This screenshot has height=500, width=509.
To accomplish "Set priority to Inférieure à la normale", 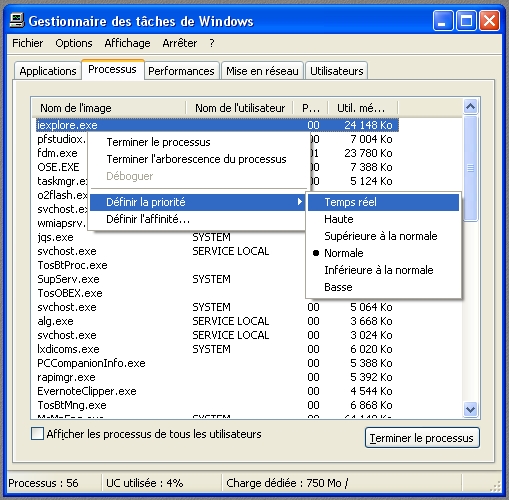I will pos(383,270).
